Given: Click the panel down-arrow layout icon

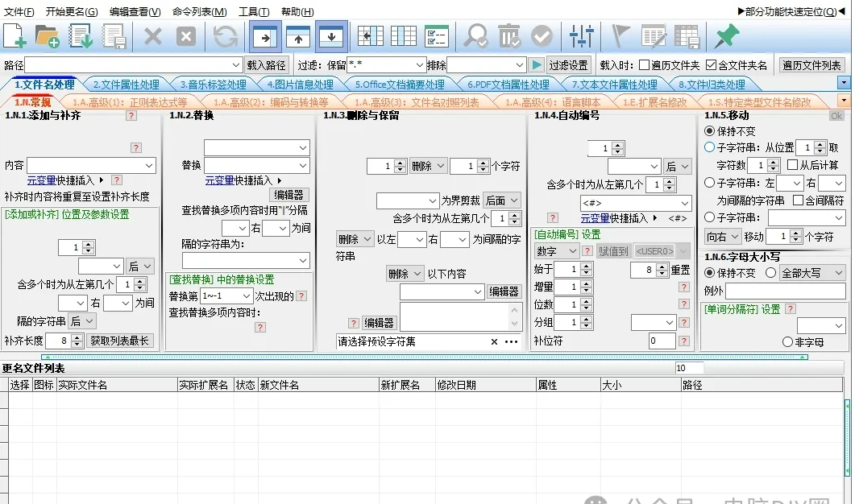Looking at the screenshot, I should [x=331, y=37].
